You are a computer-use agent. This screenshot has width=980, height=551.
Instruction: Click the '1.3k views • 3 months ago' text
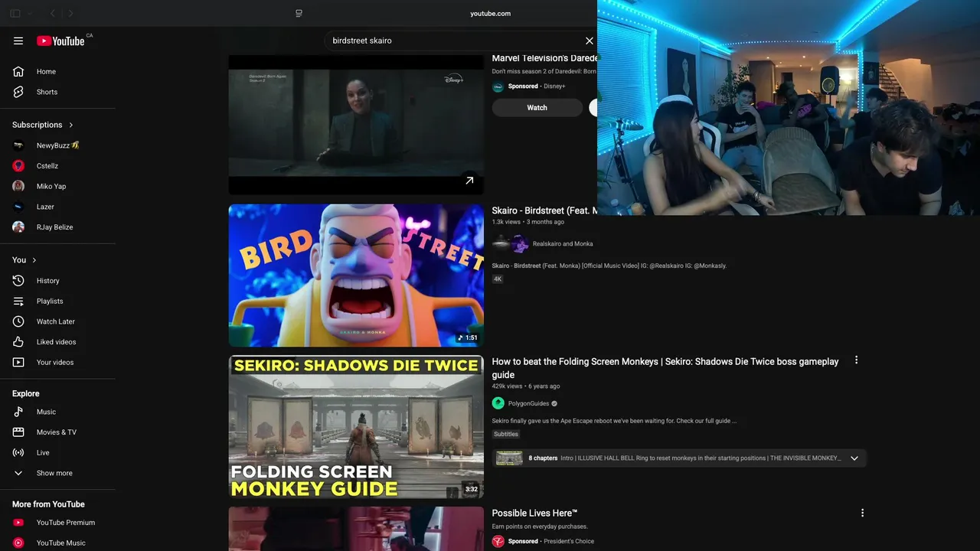click(528, 222)
